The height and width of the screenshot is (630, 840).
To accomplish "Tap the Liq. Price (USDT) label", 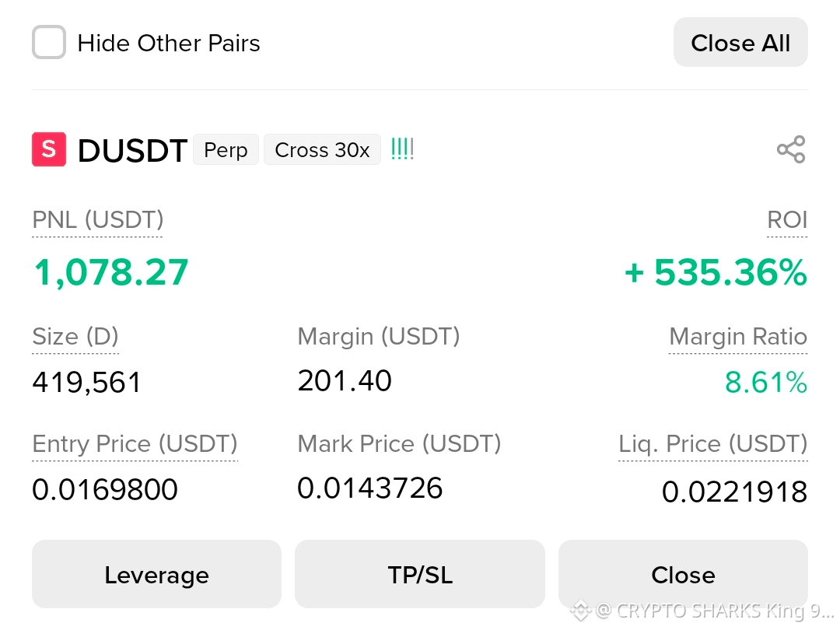I will (713, 443).
